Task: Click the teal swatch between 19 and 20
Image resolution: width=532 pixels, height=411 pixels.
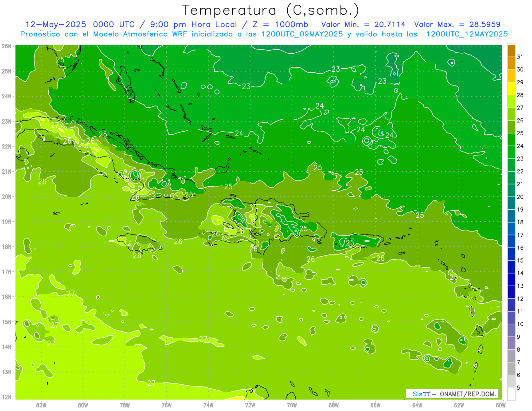Action: click(x=511, y=203)
